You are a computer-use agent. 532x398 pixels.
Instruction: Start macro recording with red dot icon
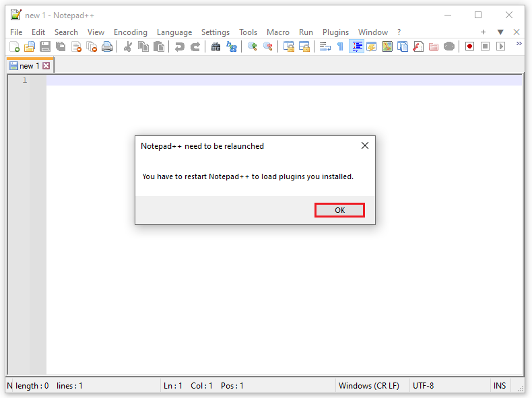click(x=469, y=46)
